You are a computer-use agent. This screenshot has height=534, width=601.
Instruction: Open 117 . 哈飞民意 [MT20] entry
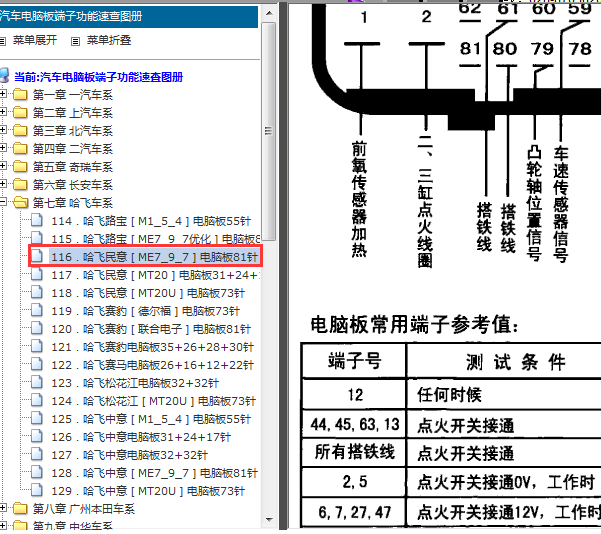[x=156, y=275]
